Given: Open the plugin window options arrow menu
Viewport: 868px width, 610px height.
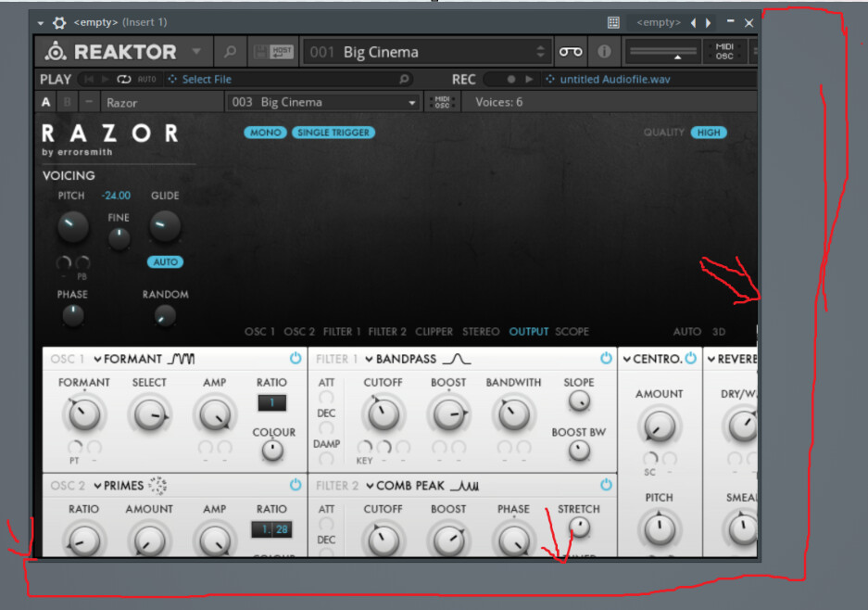Looking at the screenshot, I should (41, 23).
